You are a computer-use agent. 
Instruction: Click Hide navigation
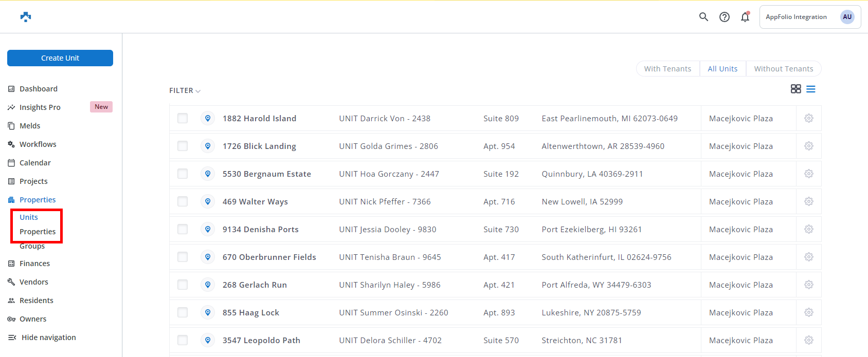[x=42, y=337]
